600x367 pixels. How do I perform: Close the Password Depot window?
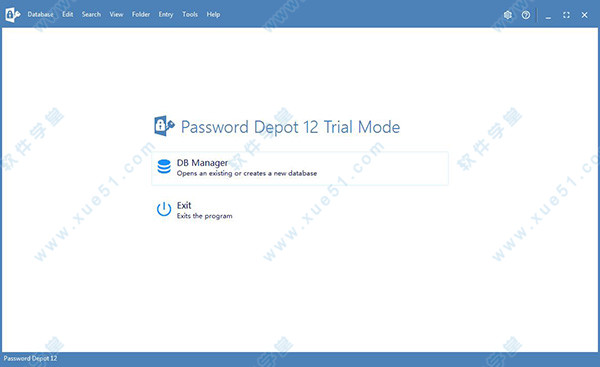[584, 15]
